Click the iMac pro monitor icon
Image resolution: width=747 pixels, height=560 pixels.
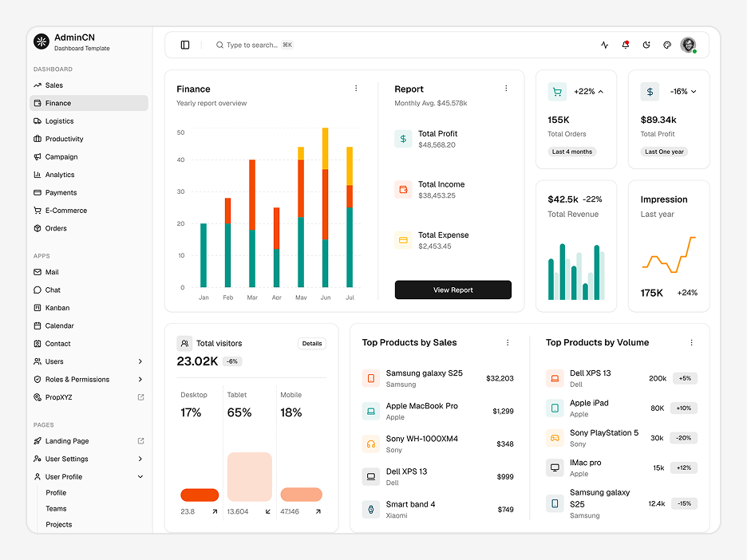pos(555,467)
